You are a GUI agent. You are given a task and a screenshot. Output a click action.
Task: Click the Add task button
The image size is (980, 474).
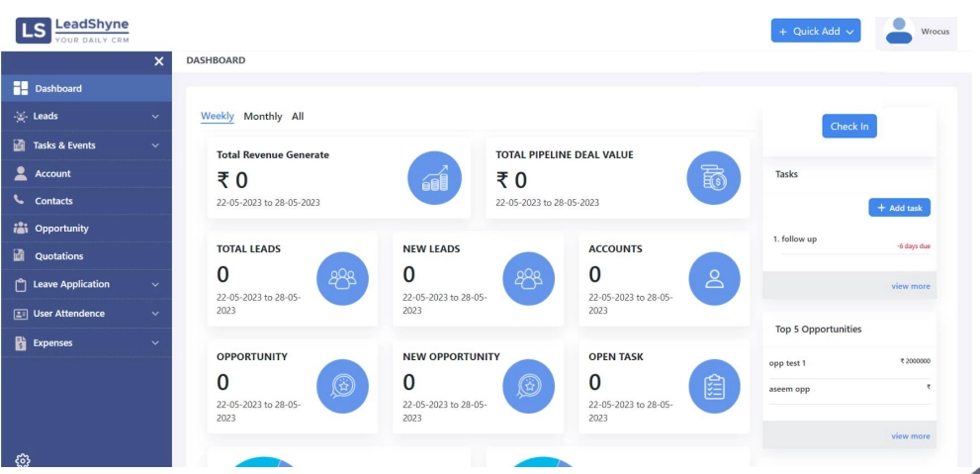(899, 208)
